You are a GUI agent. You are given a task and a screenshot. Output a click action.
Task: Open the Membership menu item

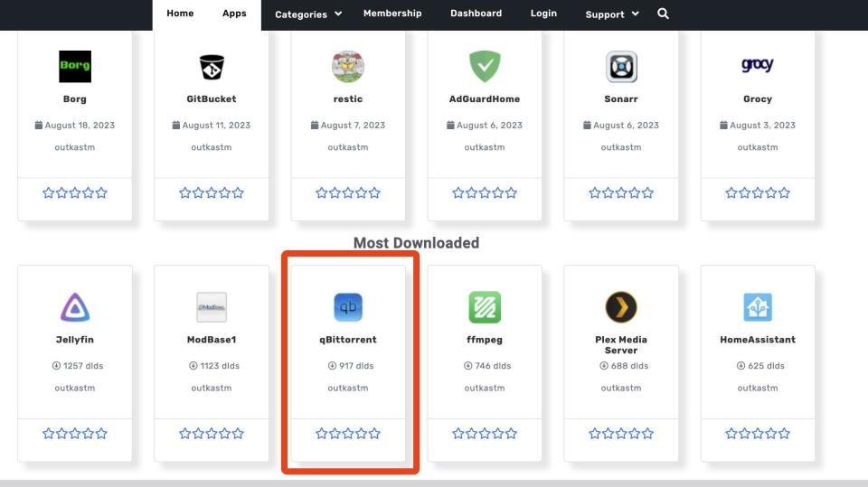[x=392, y=14]
